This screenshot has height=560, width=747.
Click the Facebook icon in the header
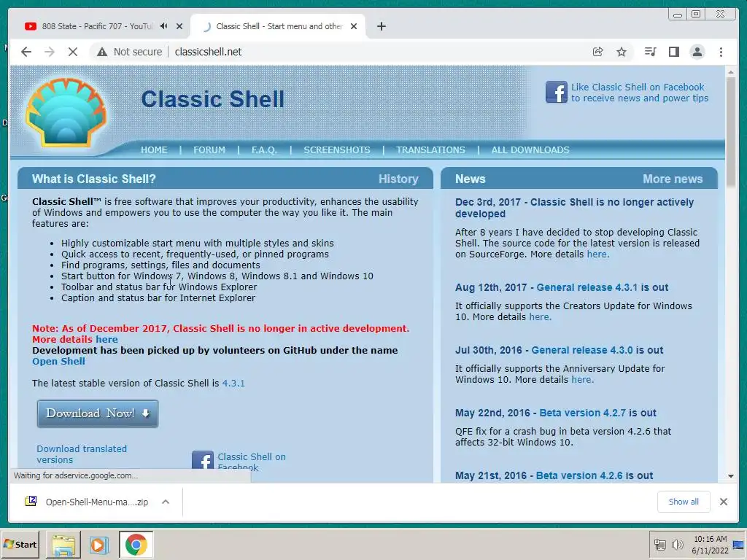tap(556, 92)
